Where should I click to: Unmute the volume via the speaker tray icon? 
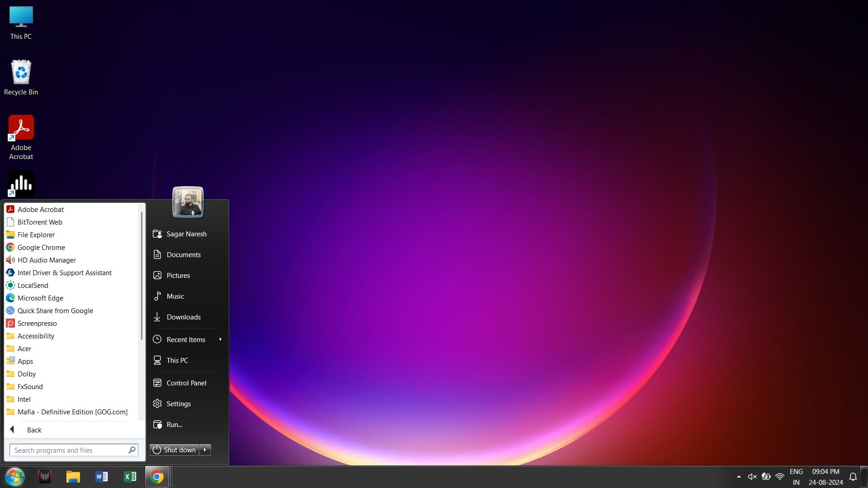tap(752, 476)
